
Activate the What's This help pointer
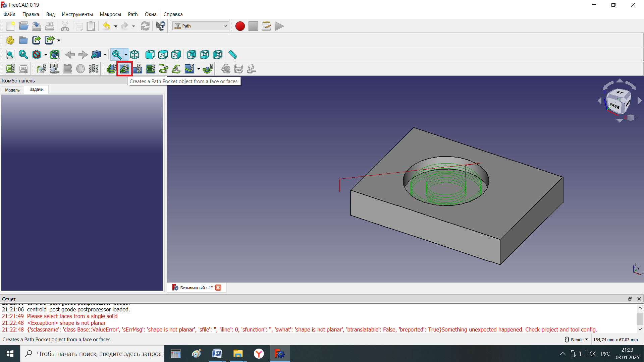click(161, 26)
